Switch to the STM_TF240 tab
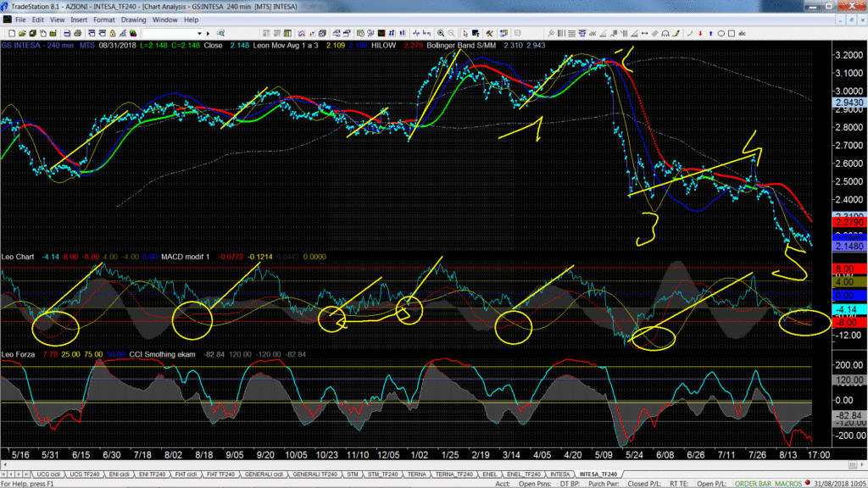The image size is (868, 488). pos(382,474)
